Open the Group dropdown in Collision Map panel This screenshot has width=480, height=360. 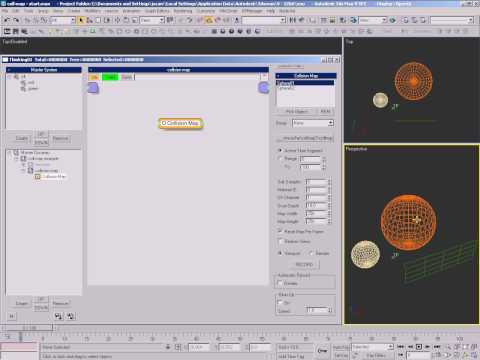[x=313, y=123]
